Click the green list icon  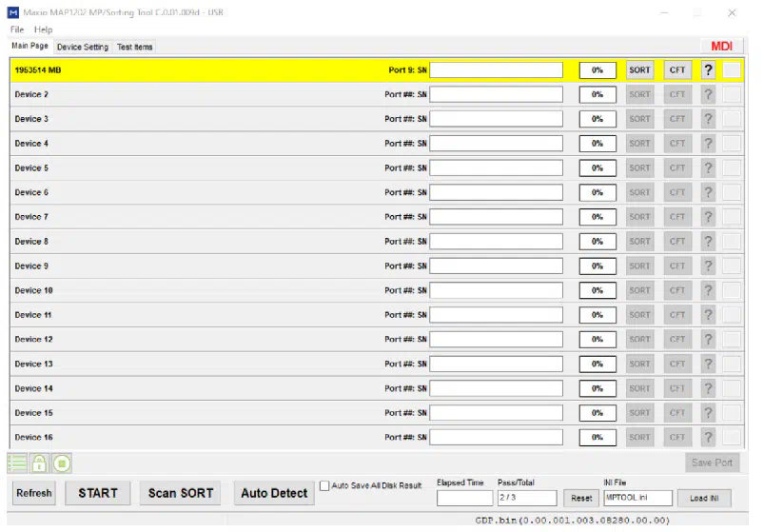coord(16,463)
